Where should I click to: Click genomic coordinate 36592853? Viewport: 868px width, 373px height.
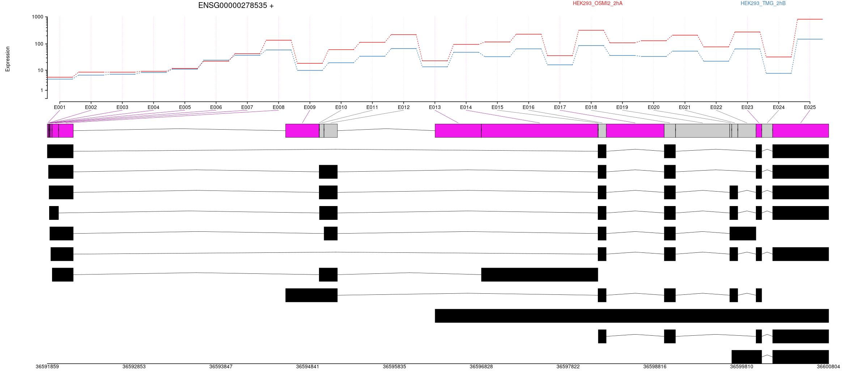click(x=134, y=367)
